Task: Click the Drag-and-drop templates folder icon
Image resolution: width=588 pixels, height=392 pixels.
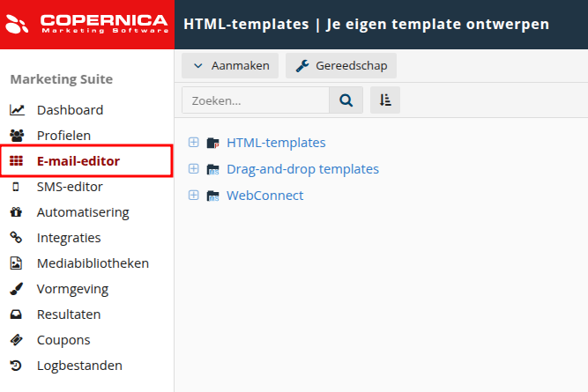Action: click(212, 169)
